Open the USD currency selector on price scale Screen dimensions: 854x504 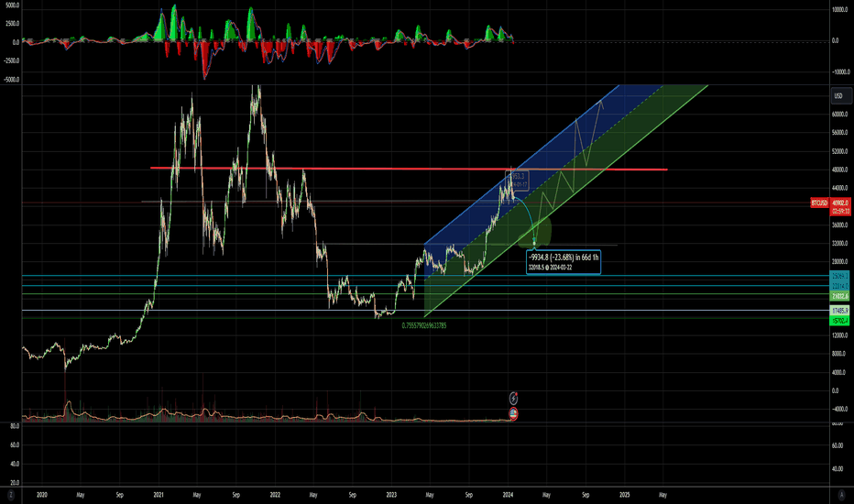coord(840,96)
